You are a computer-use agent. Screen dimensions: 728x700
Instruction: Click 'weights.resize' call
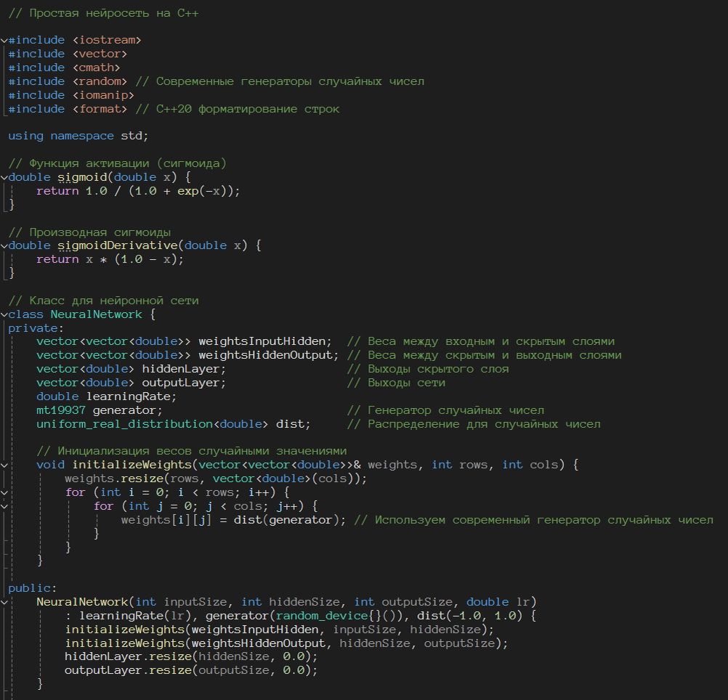point(114,479)
